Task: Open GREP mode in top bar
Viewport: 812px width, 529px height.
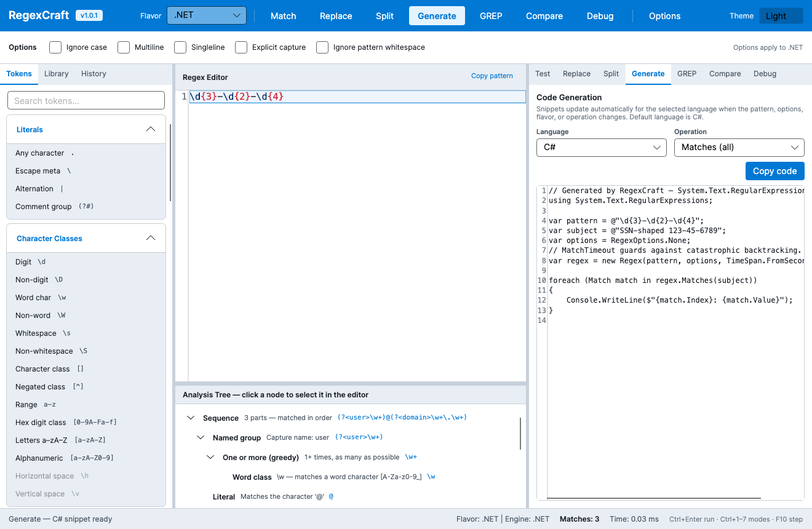Action: [x=491, y=16]
